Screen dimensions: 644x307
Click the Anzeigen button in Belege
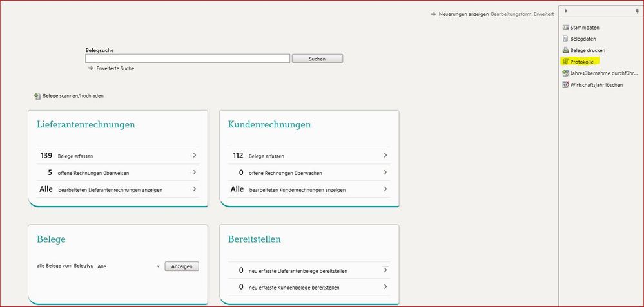182,266
